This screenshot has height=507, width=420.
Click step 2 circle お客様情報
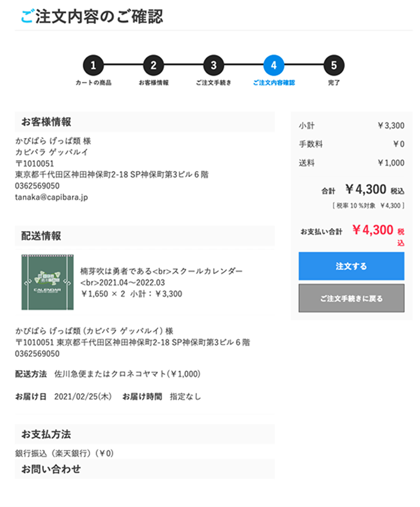pos(154,65)
